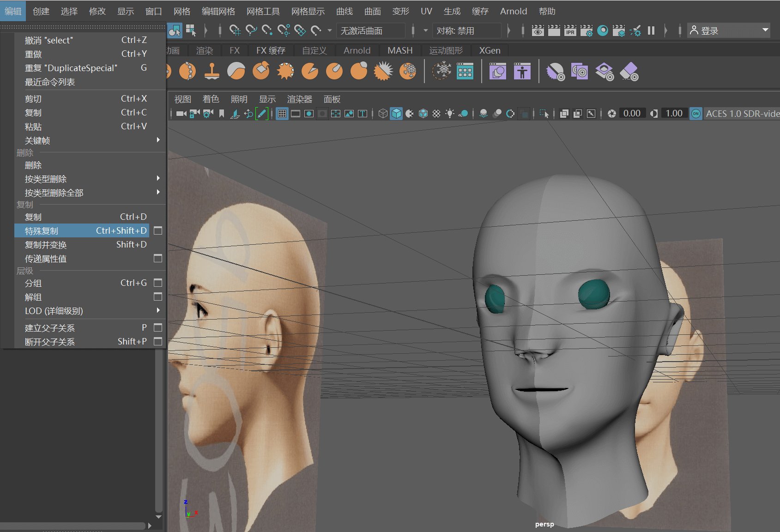The image size is (780, 532).
Task: Open options box for 特殊复制
Action: [x=158, y=230]
